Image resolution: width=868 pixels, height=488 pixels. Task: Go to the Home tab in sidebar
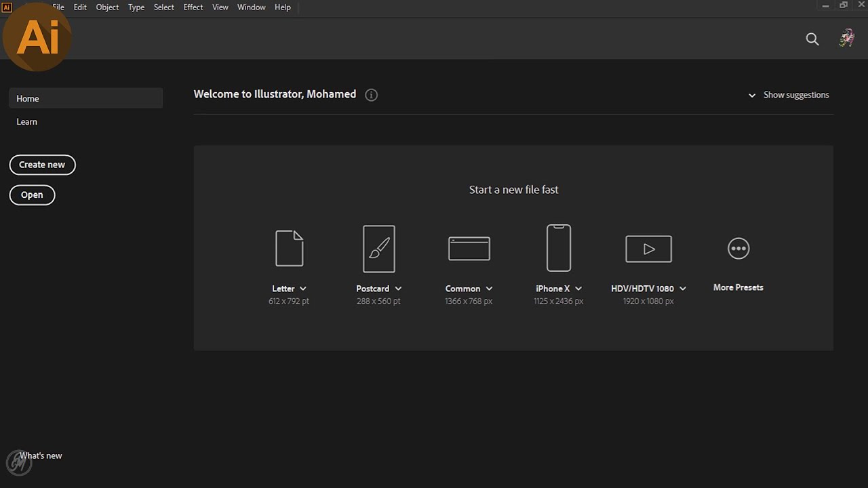pos(86,98)
